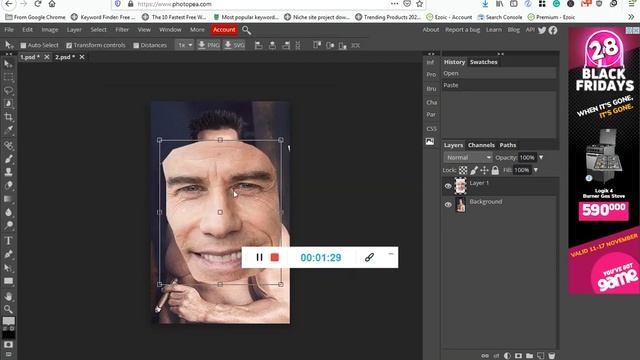Enable the Auto-Select checkbox
This screenshot has height=360, width=640.
point(23,45)
